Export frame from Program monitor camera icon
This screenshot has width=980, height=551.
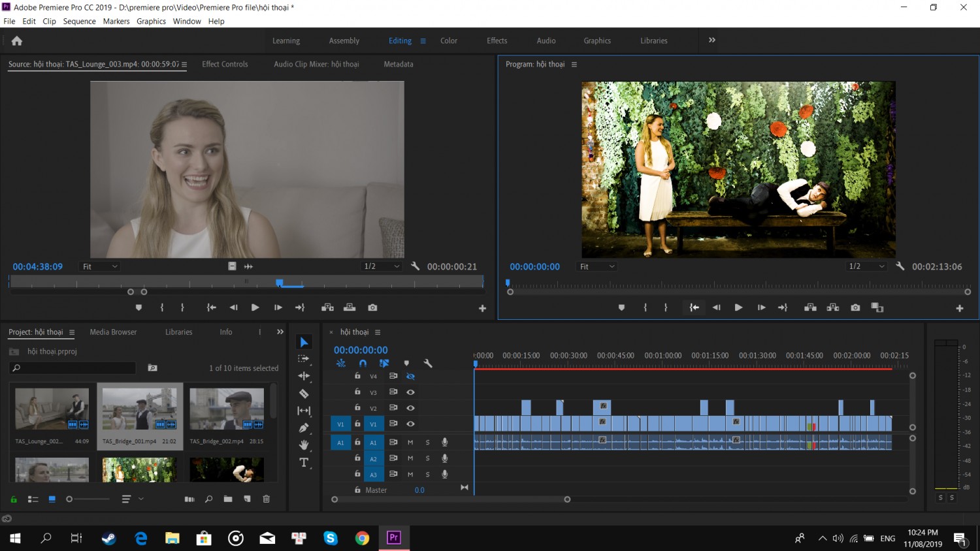pos(855,307)
